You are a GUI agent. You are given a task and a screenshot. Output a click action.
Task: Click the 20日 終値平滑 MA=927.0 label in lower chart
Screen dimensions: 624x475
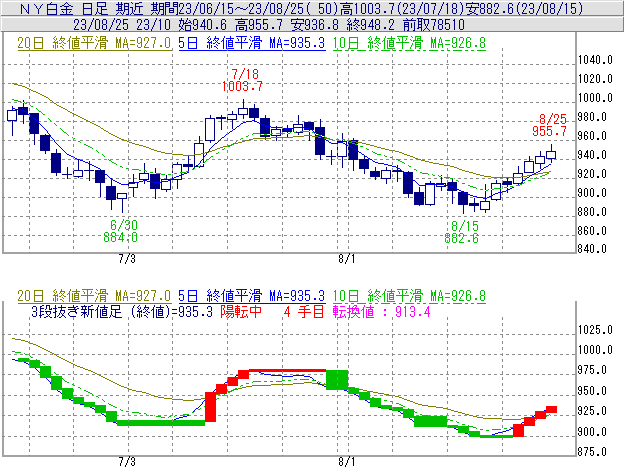click(94, 296)
